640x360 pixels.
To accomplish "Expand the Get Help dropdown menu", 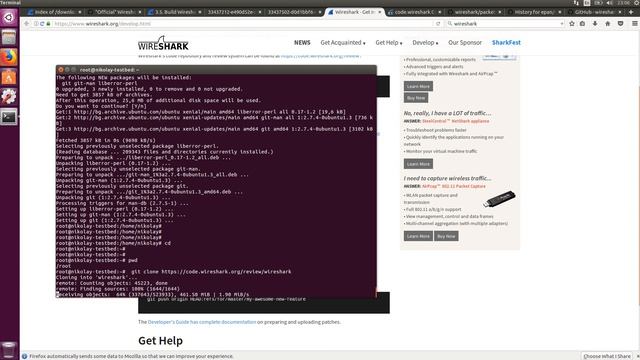I will coord(389,42).
